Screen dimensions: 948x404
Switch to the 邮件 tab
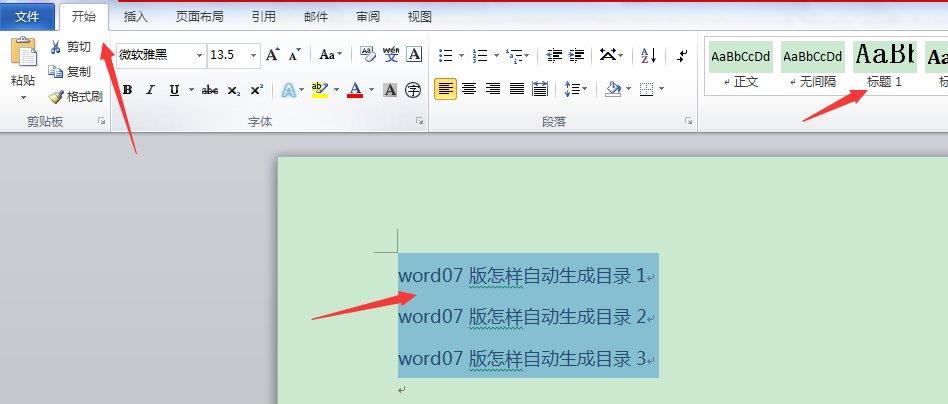(316, 17)
